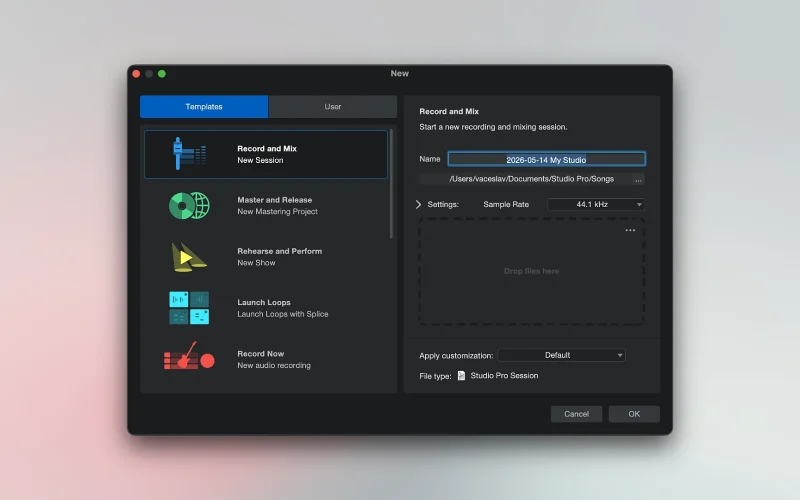Choose Record Now New audio recording
Image resolution: width=800 pixels, height=500 pixels.
pos(266,359)
